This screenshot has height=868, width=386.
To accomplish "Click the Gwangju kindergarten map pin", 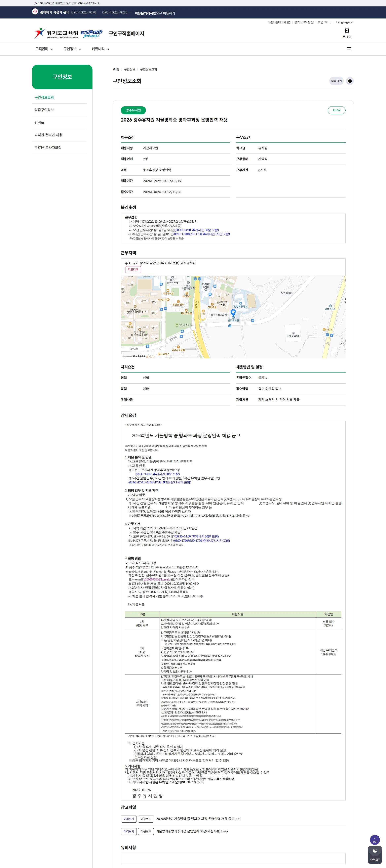I will pyautogui.click(x=233, y=313).
